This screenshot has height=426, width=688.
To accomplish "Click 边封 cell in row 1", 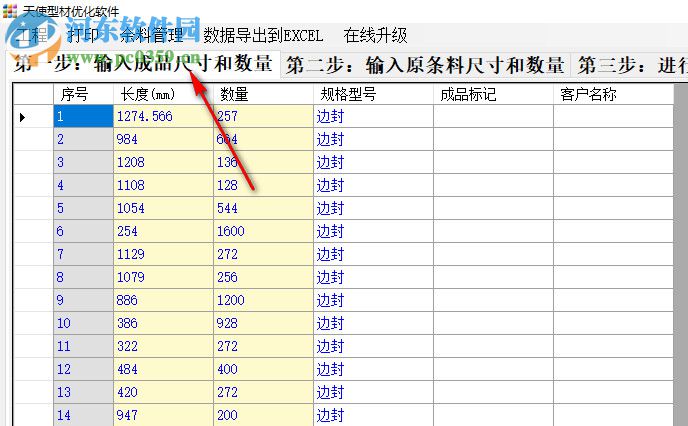I will click(x=373, y=116).
